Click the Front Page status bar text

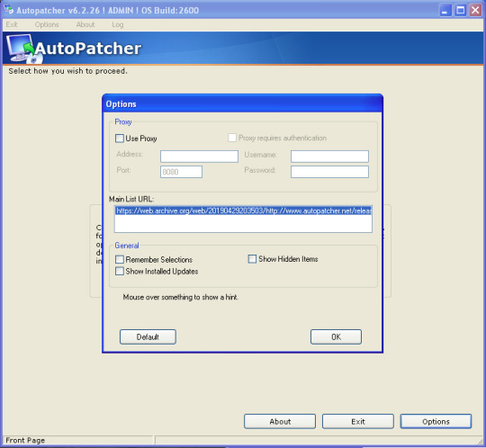point(25,440)
